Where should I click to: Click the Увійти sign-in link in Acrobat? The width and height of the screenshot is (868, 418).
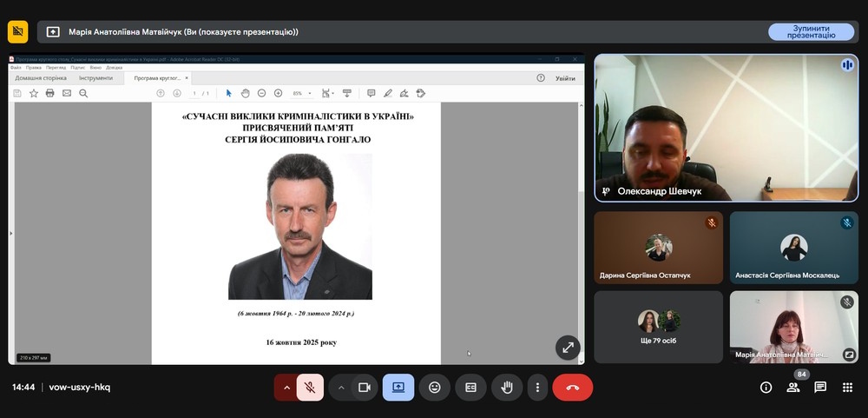click(565, 78)
